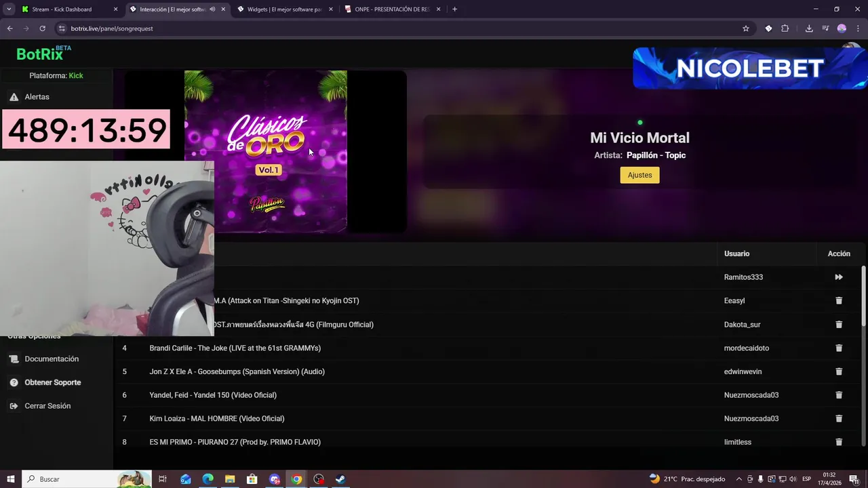This screenshot has width=868, height=488.
Task: Remove ES MI PRIMO - PIURANO 27 song
Action: 839,442
